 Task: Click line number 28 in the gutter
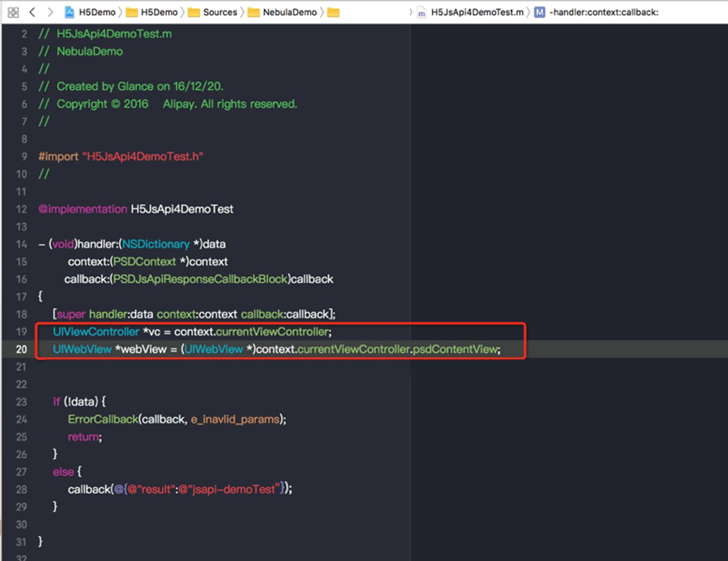point(22,489)
